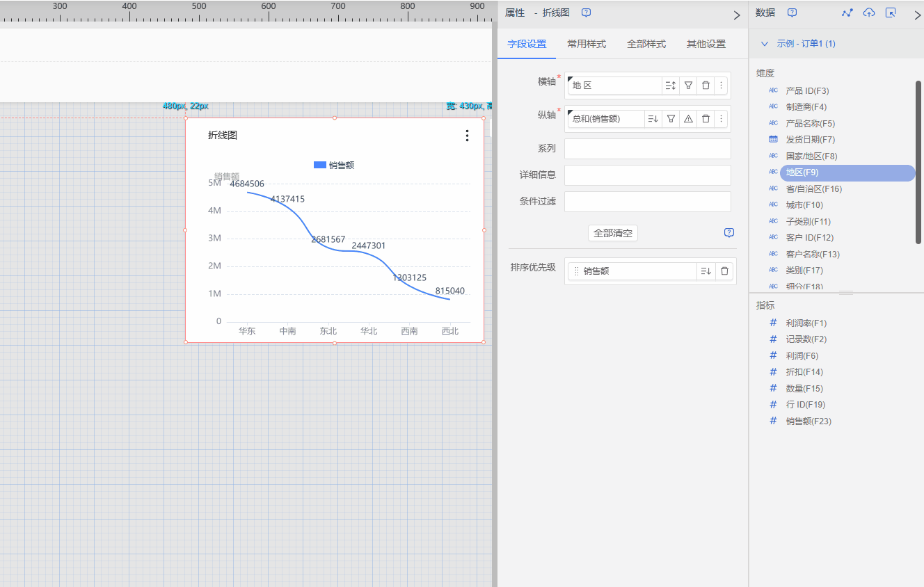The image size is (924, 587).
Task: Open more options menu on the 横轴 field
Action: tap(722, 86)
